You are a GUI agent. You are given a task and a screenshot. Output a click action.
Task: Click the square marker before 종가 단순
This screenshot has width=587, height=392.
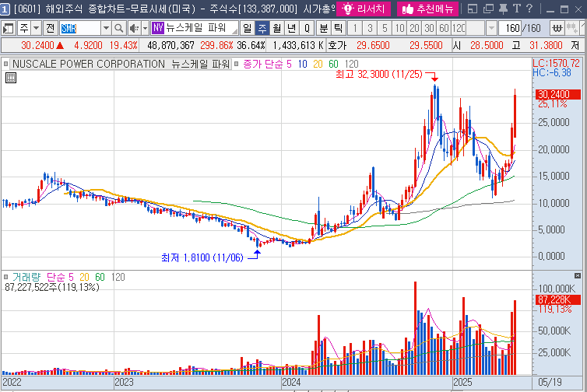coord(236,64)
